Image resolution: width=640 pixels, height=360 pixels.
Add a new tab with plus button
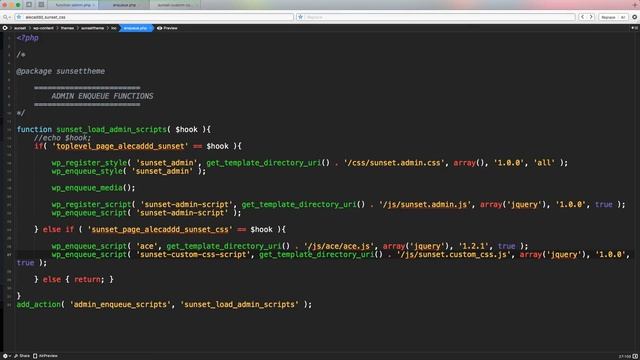tap(635, 5)
